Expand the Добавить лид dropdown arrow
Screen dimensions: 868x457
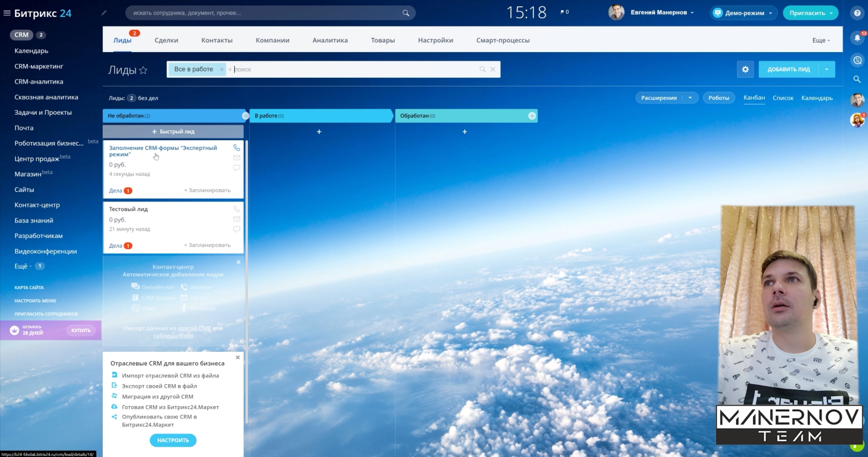pyautogui.click(x=826, y=69)
